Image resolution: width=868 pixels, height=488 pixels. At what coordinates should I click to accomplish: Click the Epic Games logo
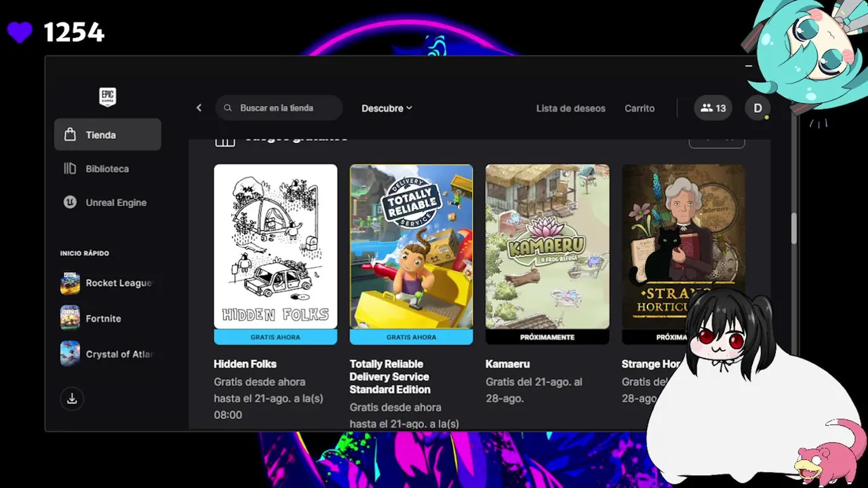click(107, 97)
